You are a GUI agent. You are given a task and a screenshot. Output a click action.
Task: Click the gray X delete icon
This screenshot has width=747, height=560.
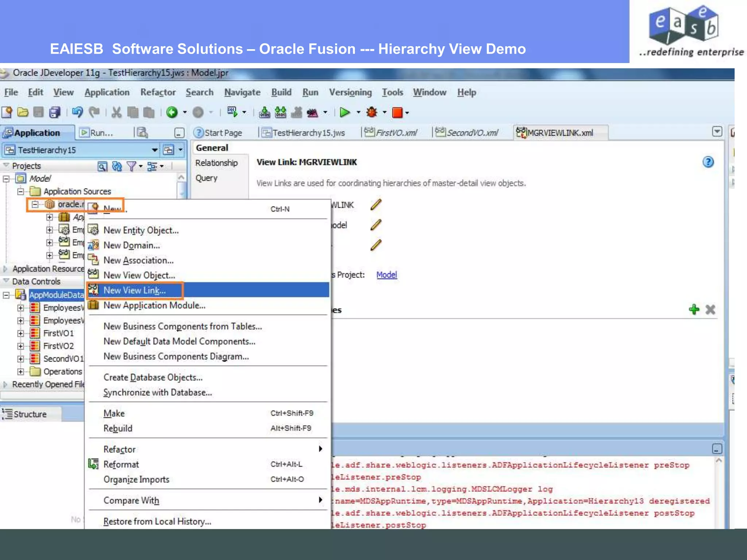710,310
